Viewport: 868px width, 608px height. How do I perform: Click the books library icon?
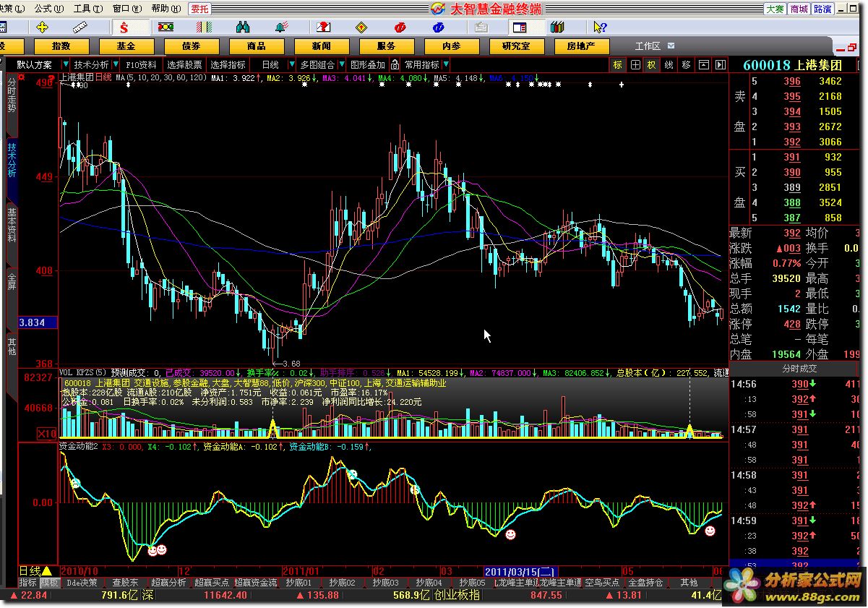click(557, 27)
